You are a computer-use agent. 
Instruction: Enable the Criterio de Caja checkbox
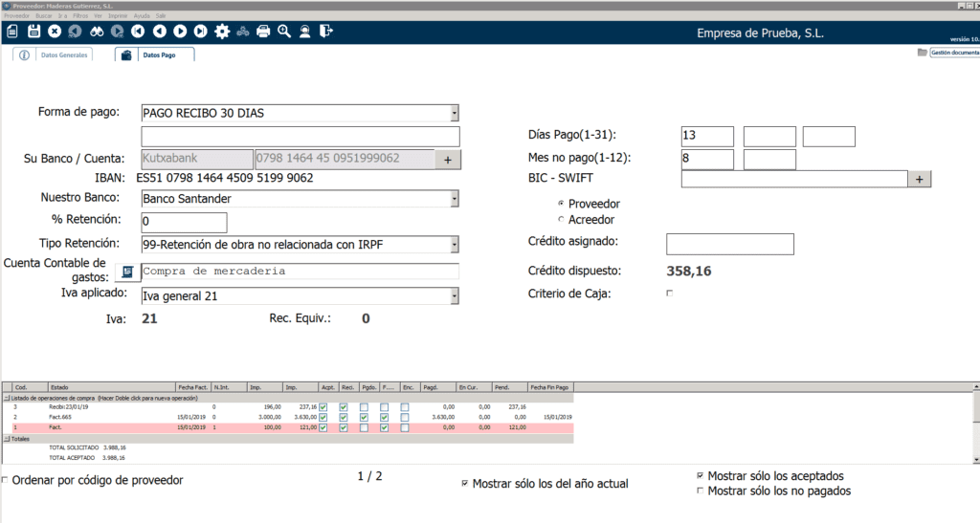coord(669,294)
